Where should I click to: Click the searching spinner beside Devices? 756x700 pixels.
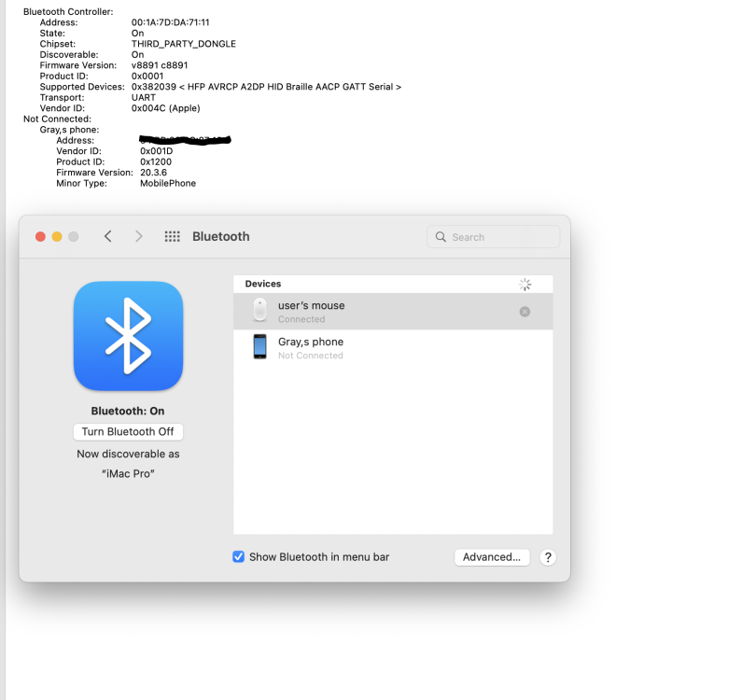point(525,285)
